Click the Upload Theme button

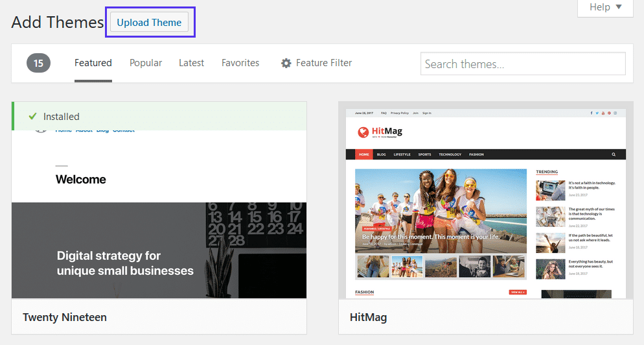pos(149,22)
